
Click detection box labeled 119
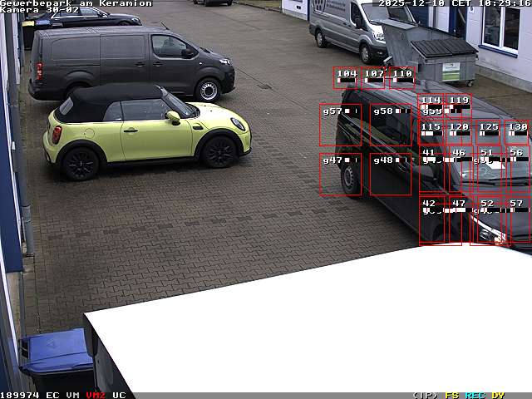[x=459, y=106]
